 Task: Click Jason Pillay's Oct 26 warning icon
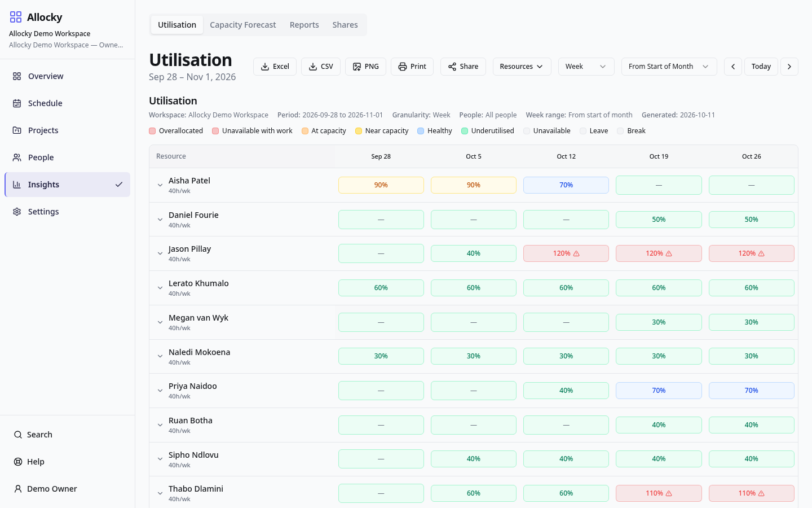click(761, 253)
